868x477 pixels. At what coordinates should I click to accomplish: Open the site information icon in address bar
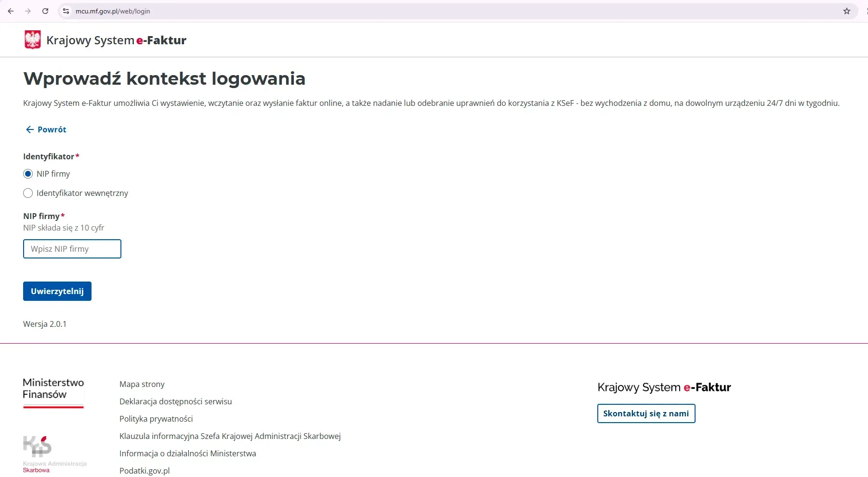pos(66,11)
